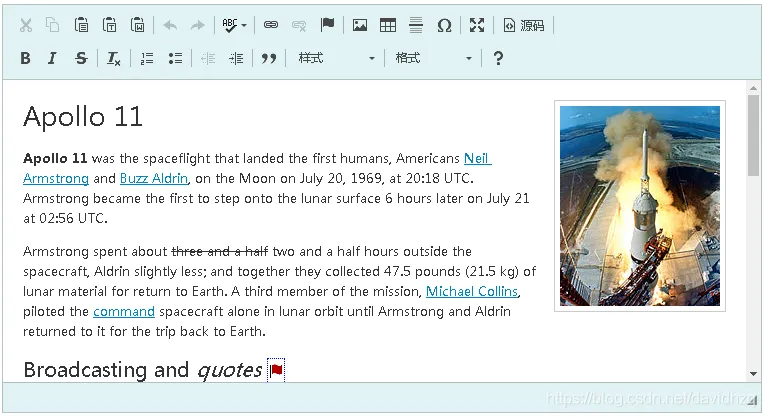This screenshot has height=417, width=765.
Task: Toggle italic formatting
Action: (52, 59)
